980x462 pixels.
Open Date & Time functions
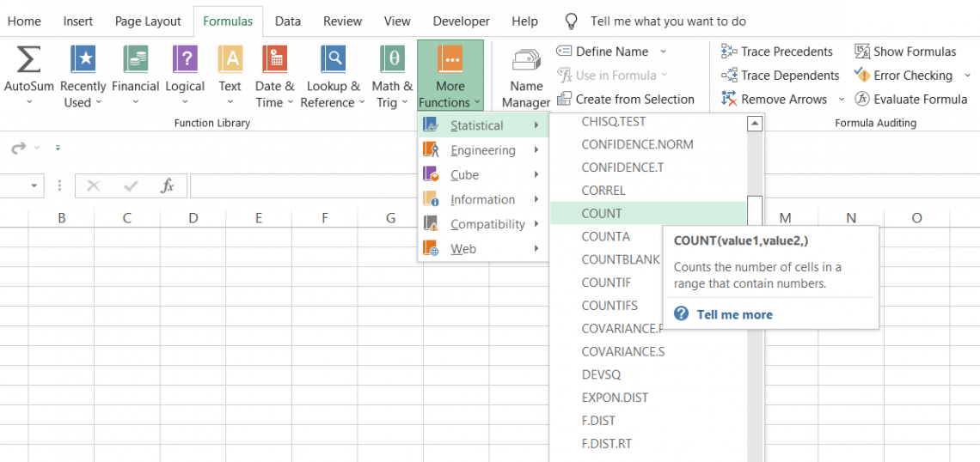[x=274, y=60]
